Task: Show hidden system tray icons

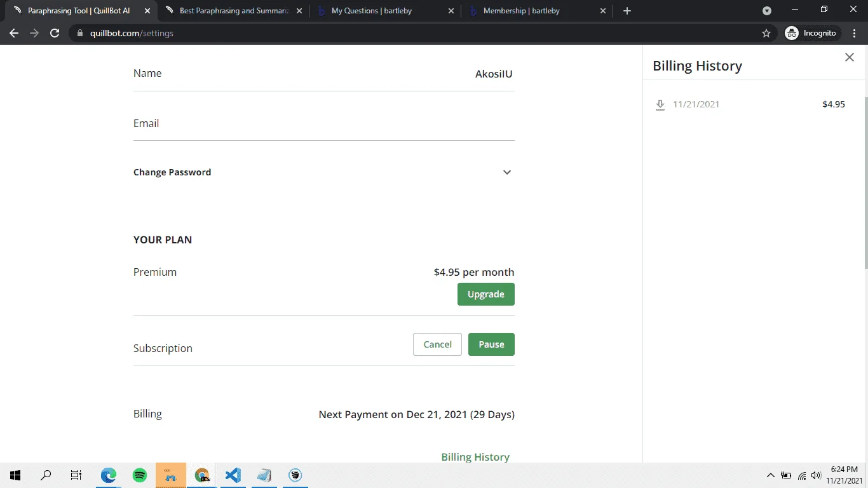Action: point(771,475)
